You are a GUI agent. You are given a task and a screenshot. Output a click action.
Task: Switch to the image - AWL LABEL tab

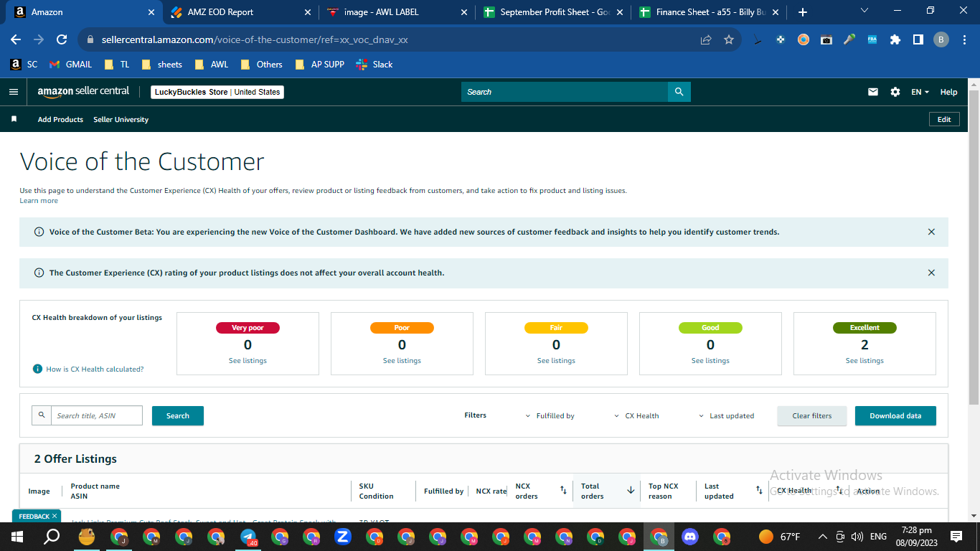coord(397,12)
